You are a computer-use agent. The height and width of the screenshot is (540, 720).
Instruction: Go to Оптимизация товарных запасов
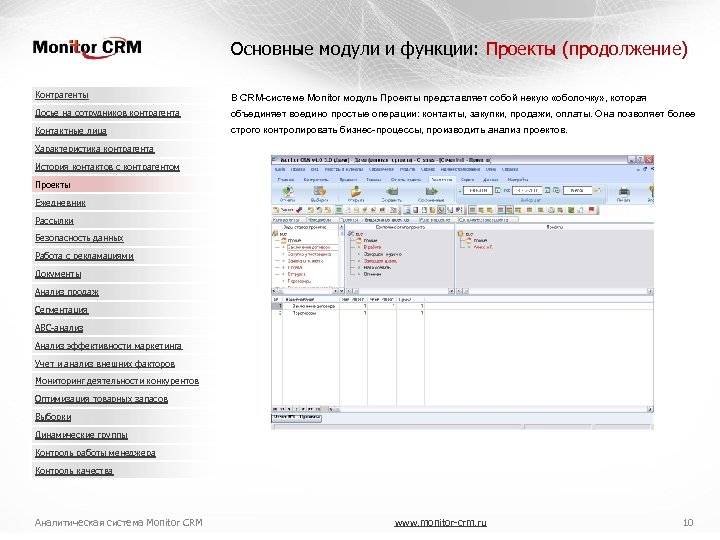click(101, 399)
